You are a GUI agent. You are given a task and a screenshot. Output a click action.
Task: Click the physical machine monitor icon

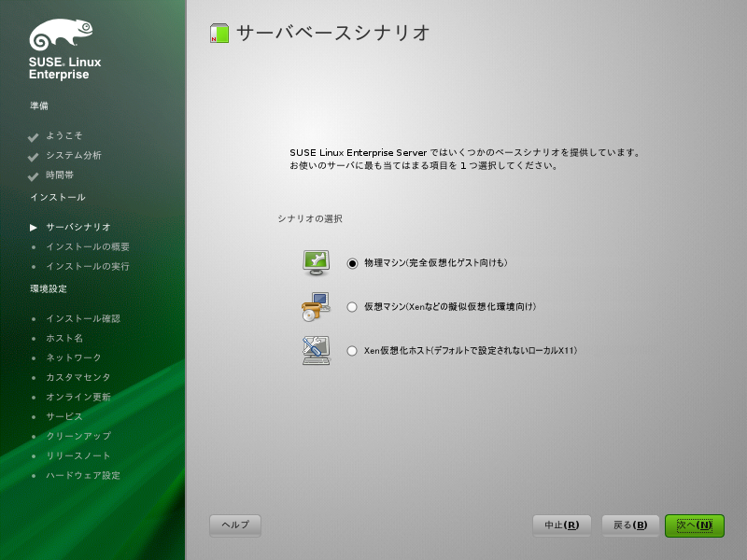point(316,263)
